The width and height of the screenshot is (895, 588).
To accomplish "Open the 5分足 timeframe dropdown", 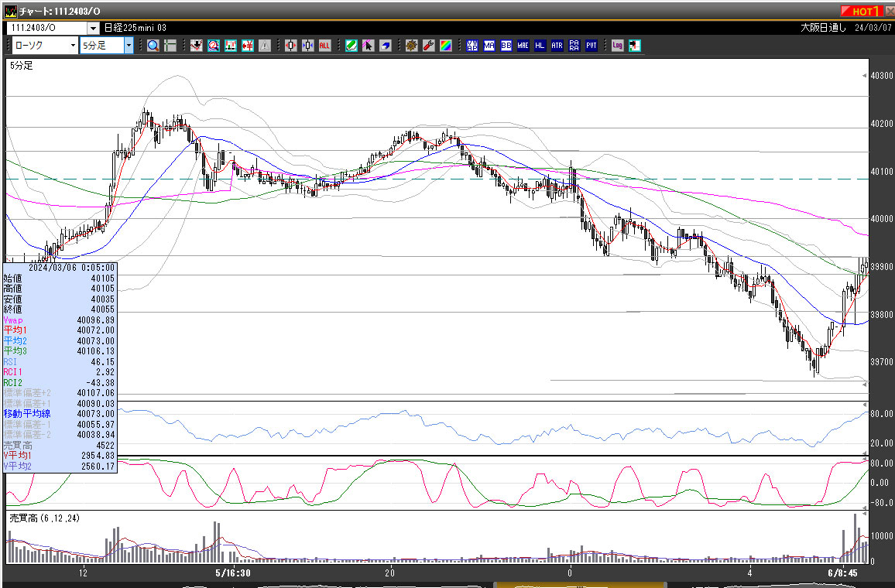I will click(129, 46).
